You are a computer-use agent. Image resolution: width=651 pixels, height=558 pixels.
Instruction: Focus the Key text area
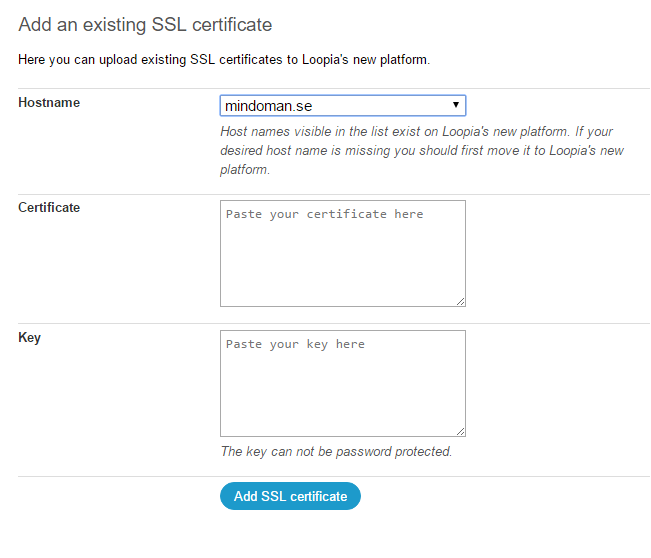pos(343,383)
